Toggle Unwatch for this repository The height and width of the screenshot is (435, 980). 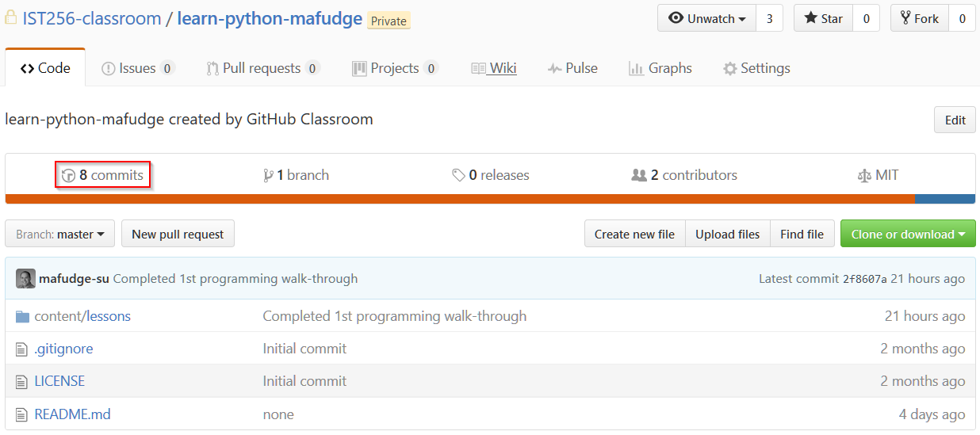click(707, 18)
